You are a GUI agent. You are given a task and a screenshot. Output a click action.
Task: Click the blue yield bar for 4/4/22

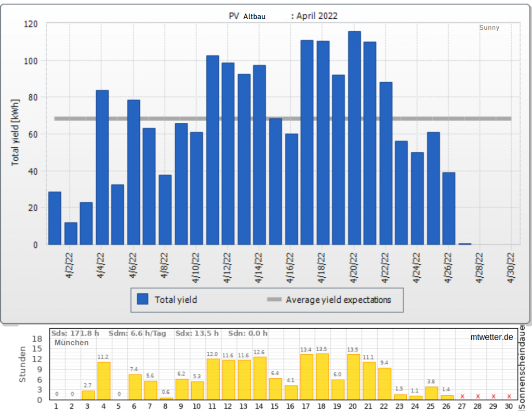(x=102, y=167)
